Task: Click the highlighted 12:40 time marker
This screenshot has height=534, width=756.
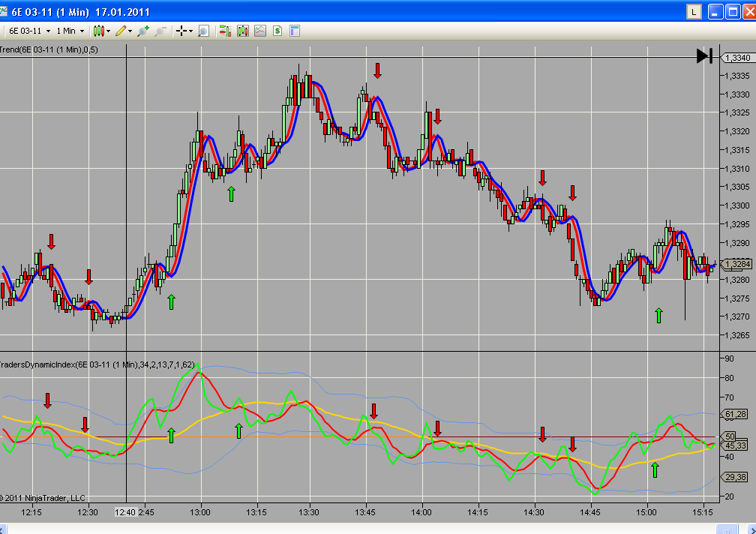Action: point(125,512)
